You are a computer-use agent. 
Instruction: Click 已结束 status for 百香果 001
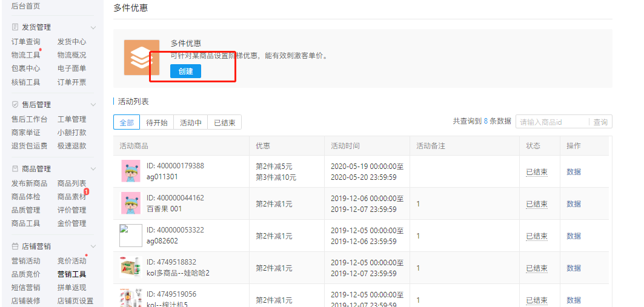537,204
